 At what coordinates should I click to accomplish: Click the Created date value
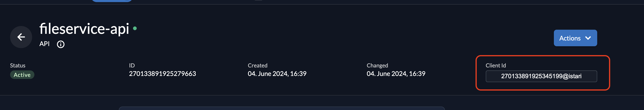(x=277, y=74)
